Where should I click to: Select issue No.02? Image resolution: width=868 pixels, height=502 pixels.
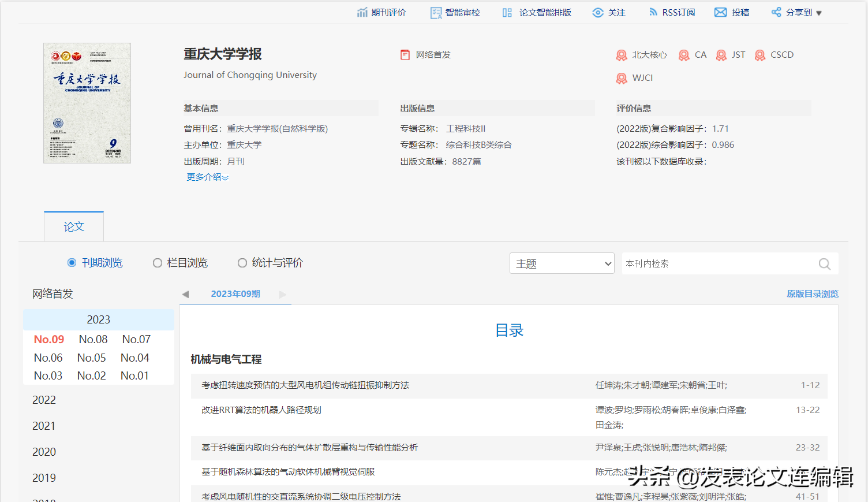click(92, 375)
